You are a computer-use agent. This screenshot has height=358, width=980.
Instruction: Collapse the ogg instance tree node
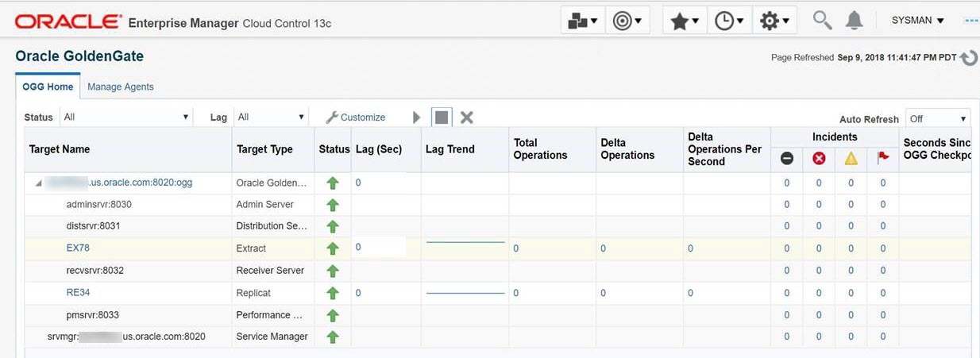click(x=38, y=183)
